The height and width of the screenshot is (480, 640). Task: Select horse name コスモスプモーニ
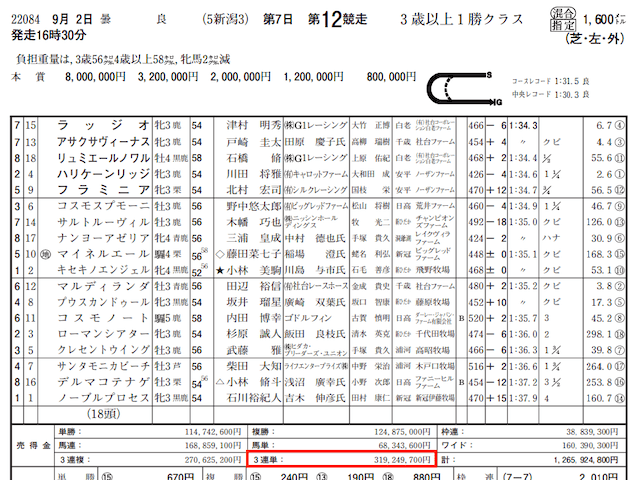tap(103, 206)
